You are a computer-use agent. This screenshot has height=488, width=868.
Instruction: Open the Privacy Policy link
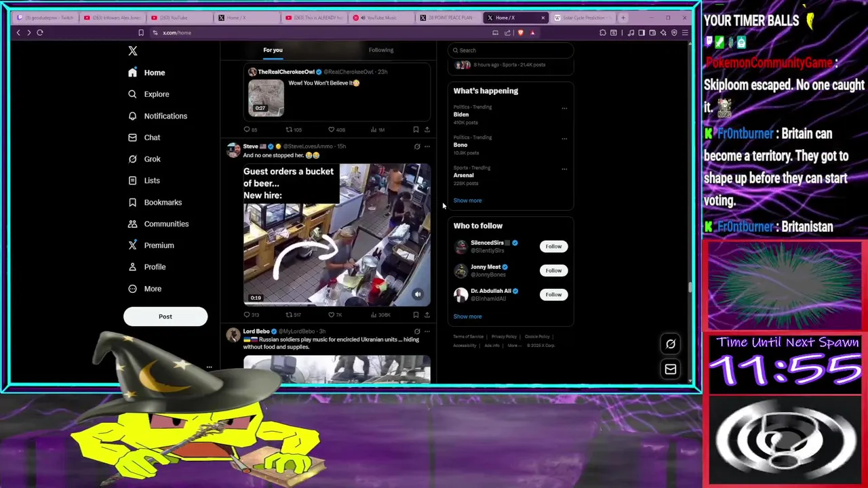pyautogui.click(x=504, y=337)
